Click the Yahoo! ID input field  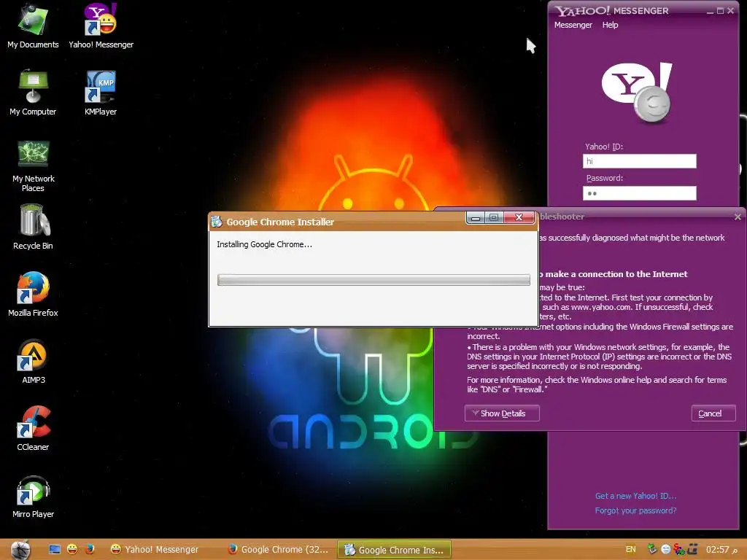tap(639, 161)
